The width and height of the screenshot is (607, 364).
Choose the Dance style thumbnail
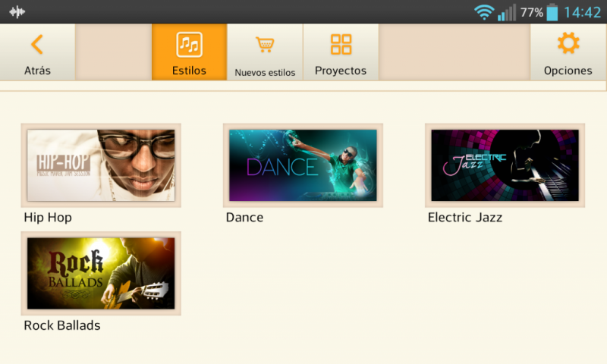303,165
